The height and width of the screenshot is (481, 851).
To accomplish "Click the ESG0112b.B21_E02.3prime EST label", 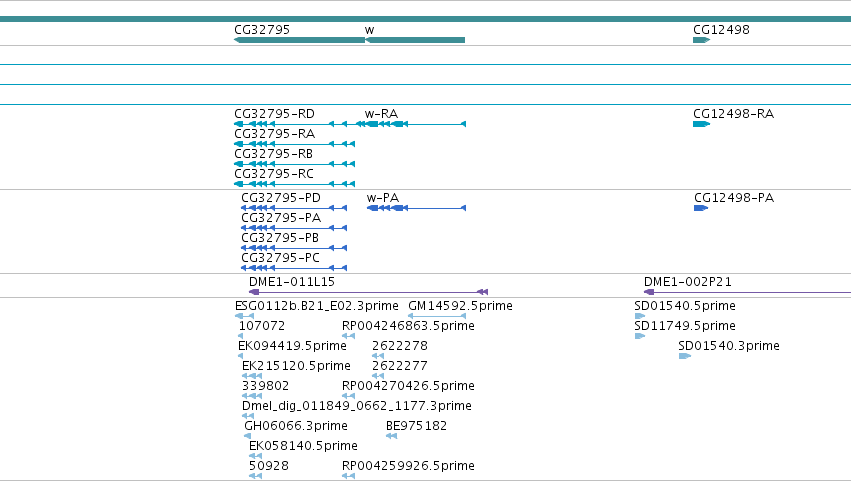I will point(317,306).
